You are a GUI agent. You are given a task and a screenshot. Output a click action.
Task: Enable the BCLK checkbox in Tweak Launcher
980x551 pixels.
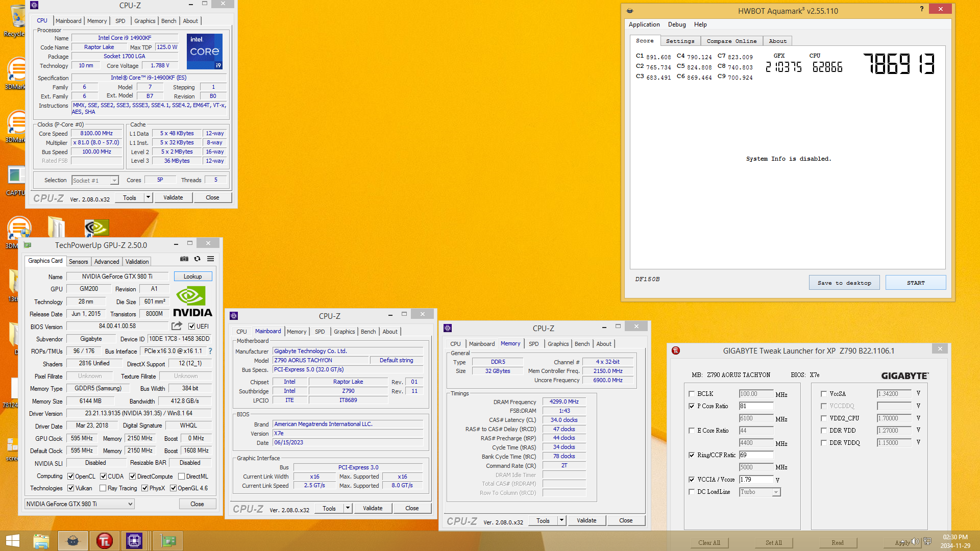[x=692, y=394]
